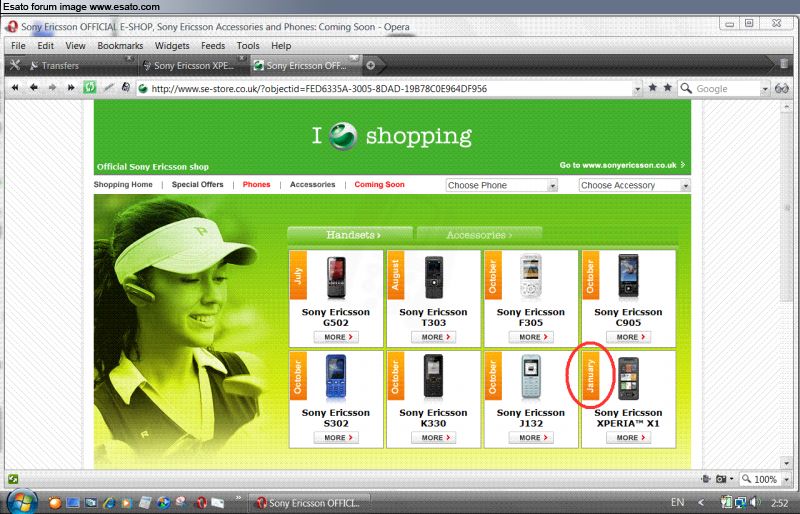Image resolution: width=800 pixels, height=514 pixels.
Task: Click the EN language indicator on taskbar
Action: tap(678, 502)
